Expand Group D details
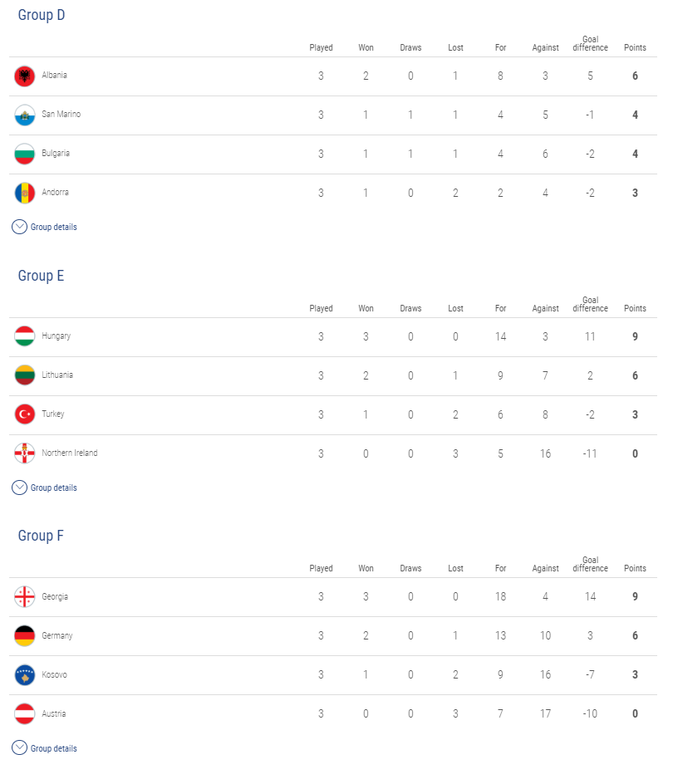Image resolution: width=678 pixels, height=784 pixels. pos(44,227)
